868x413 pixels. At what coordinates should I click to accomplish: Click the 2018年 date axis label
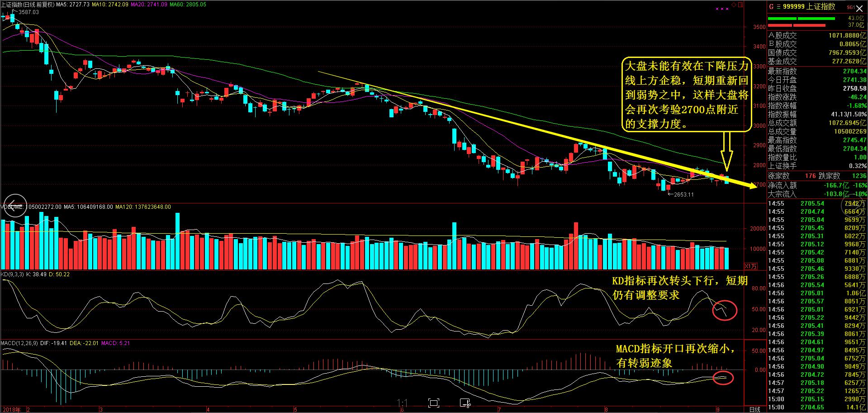(12, 409)
